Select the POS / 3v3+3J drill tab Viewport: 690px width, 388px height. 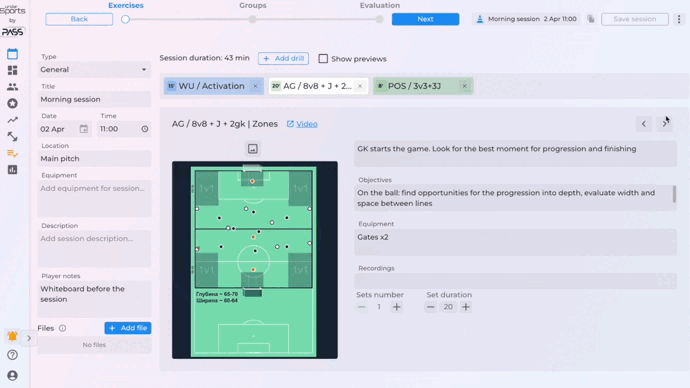click(414, 86)
